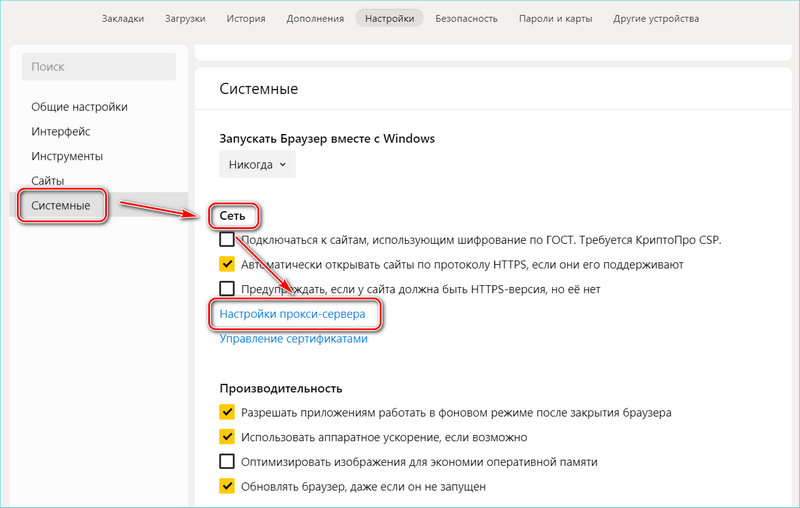The image size is (800, 508).
Task: Open Инструменты section in sidebar
Action: (x=67, y=156)
